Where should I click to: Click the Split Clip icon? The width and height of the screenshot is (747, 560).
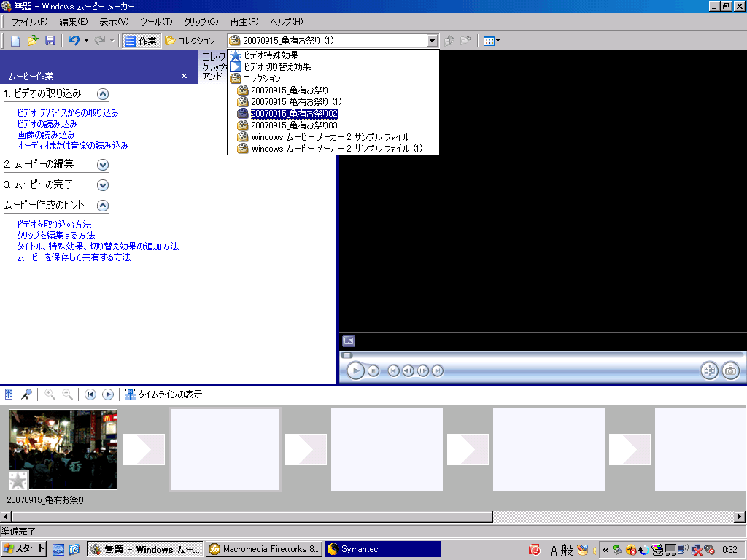click(709, 370)
